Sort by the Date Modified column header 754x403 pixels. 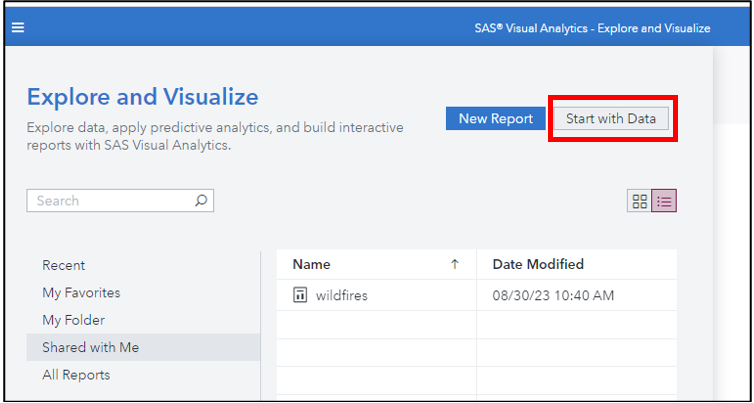(538, 265)
